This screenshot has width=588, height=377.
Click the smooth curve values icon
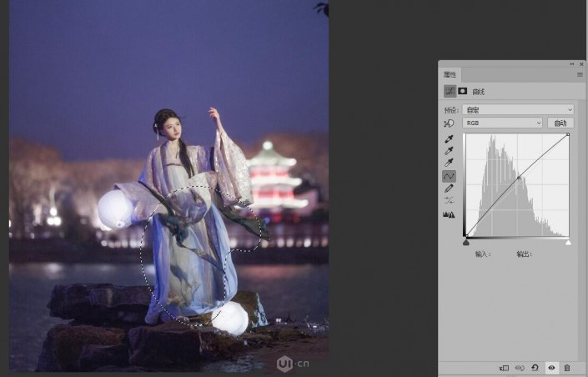coord(450,201)
